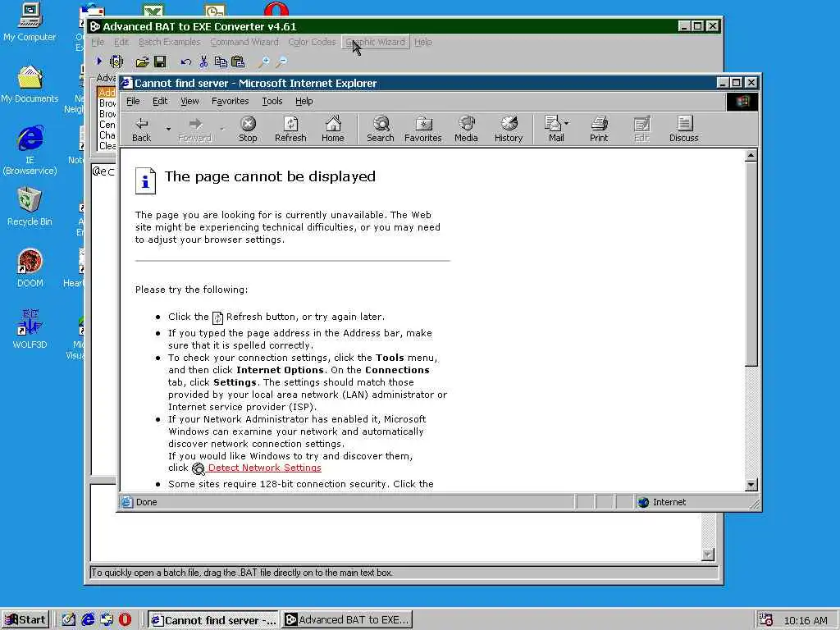Click the Cut scissors icon in BAT converter

pos(203,62)
